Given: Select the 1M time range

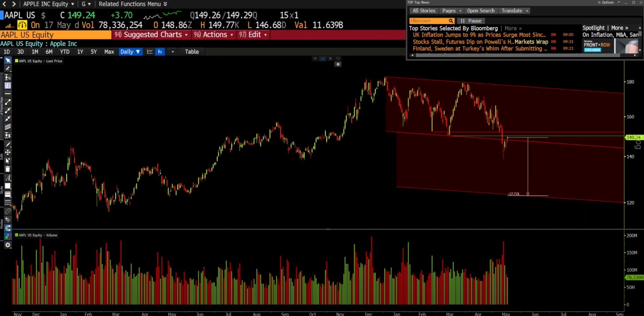Looking at the screenshot, I should (35, 52).
